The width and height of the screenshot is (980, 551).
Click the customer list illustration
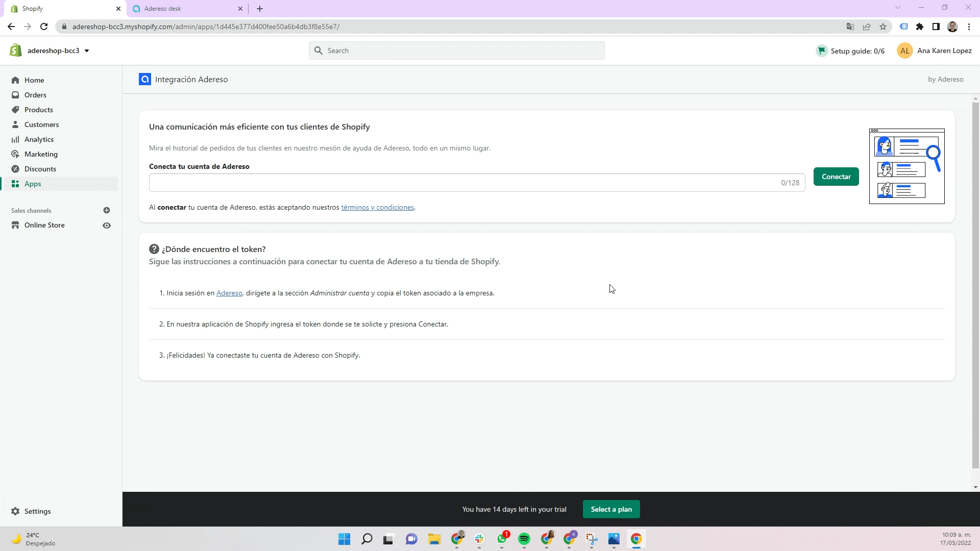click(x=906, y=166)
